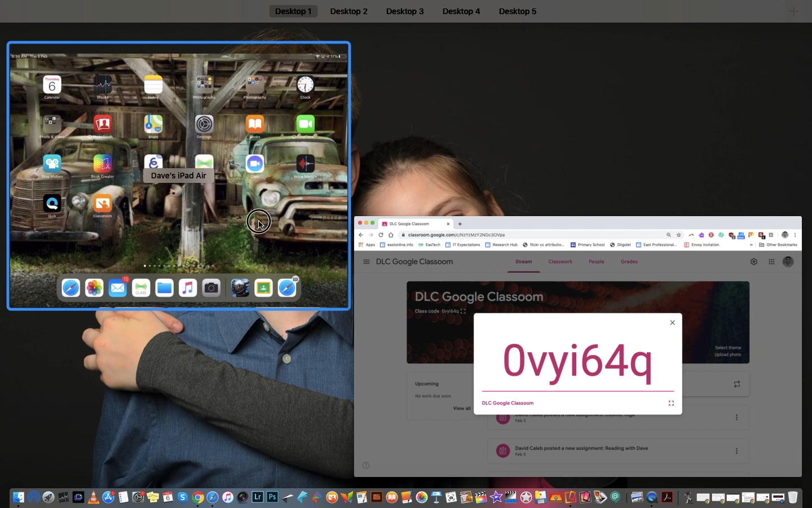Click Select theme on class banner
Image resolution: width=812 pixels, height=508 pixels.
[x=728, y=348]
